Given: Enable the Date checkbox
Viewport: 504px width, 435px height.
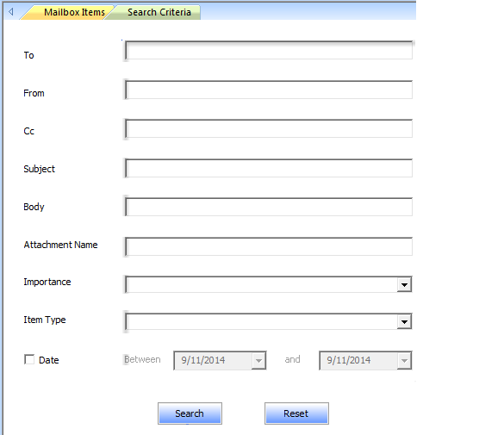Looking at the screenshot, I should pos(29,359).
